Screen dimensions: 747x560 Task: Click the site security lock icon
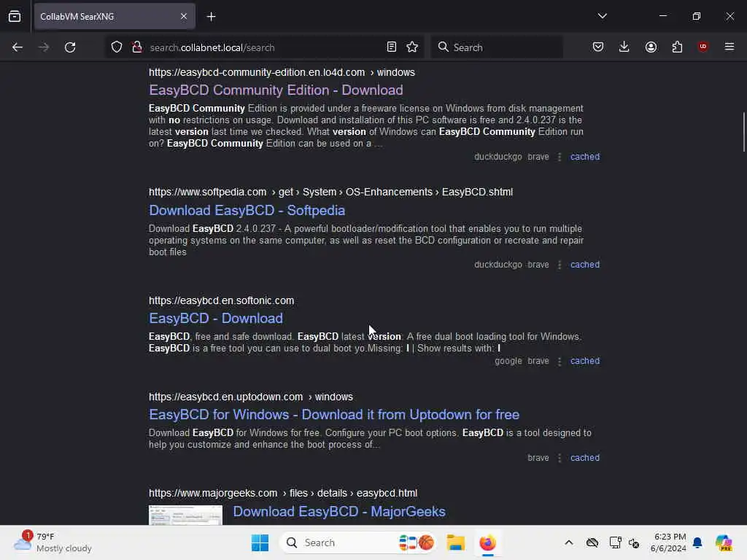[137, 47]
